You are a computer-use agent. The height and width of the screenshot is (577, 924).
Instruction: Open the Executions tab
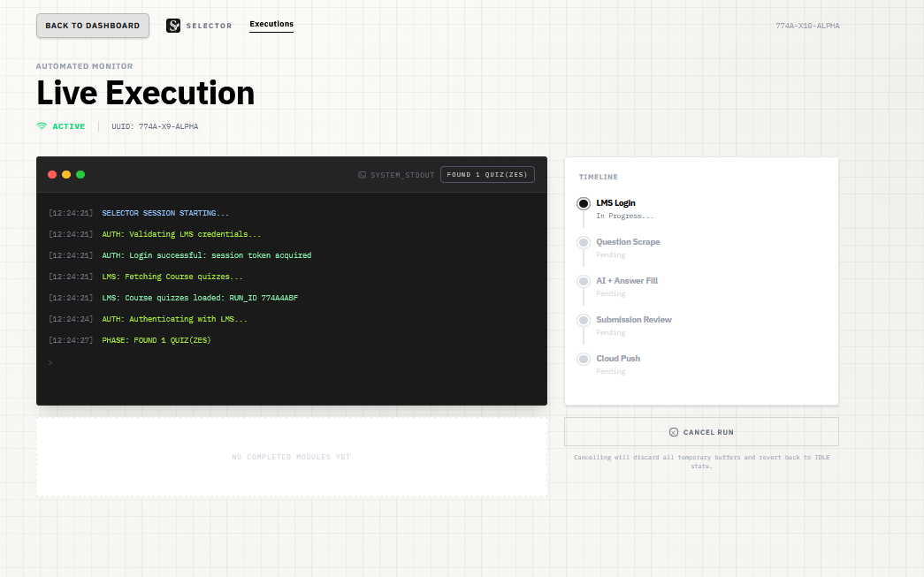click(271, 25)
